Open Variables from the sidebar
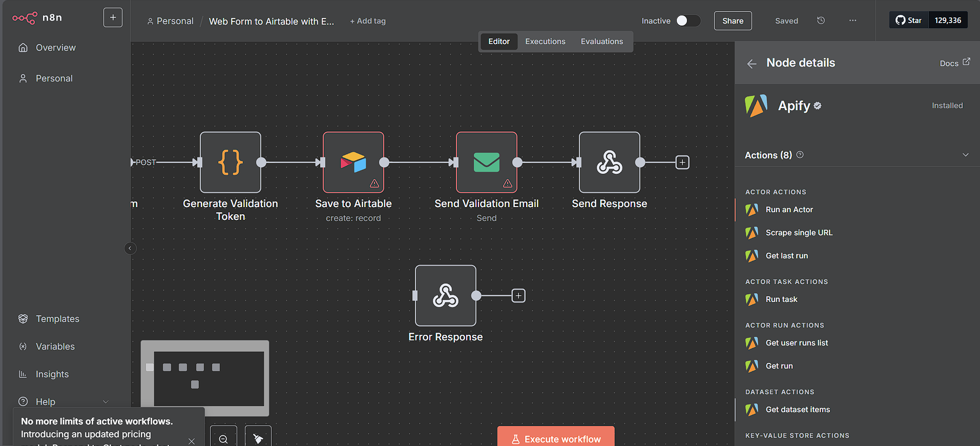Image resolution: width=980 pixels, height=446 pixels. 55,347
